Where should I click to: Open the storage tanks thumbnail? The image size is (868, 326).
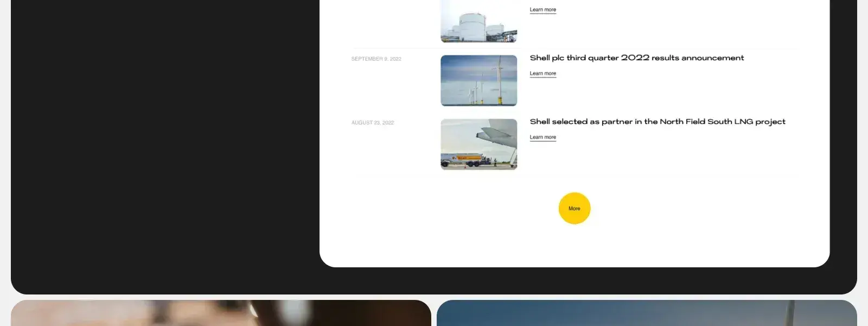(x=479, y=21)
